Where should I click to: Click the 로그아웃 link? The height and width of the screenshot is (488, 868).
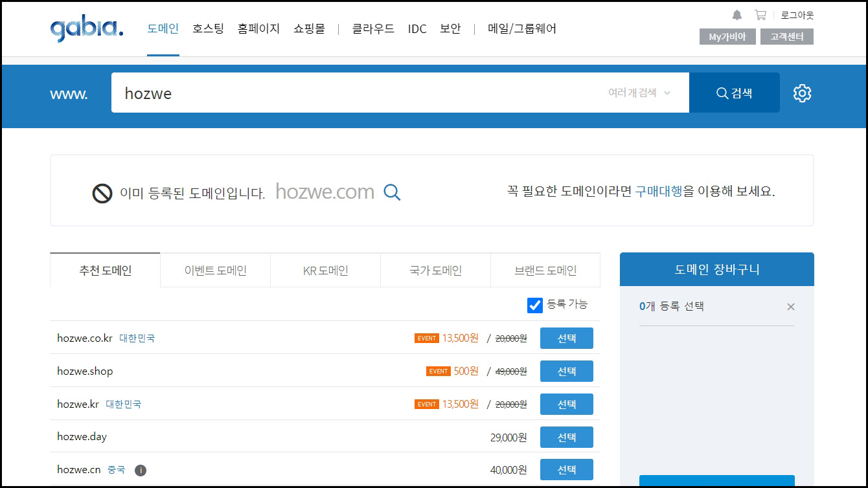797,15
